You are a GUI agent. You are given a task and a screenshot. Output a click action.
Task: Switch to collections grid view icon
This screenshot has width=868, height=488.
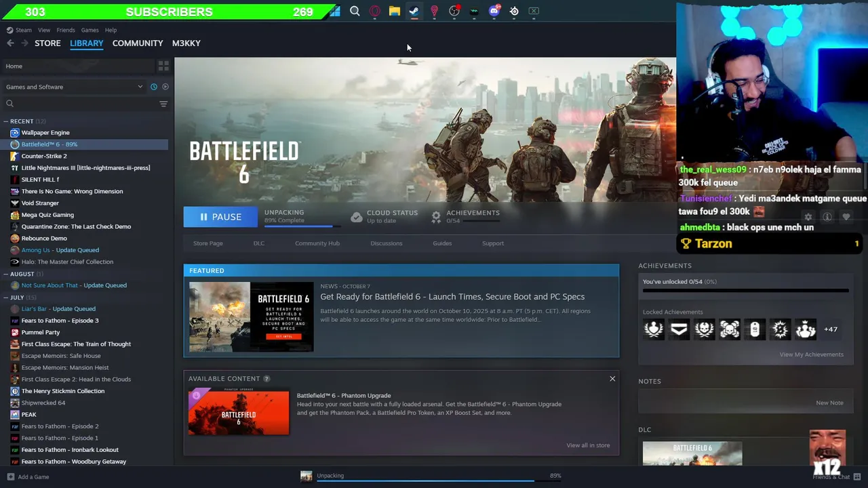(x=163, y=66)
